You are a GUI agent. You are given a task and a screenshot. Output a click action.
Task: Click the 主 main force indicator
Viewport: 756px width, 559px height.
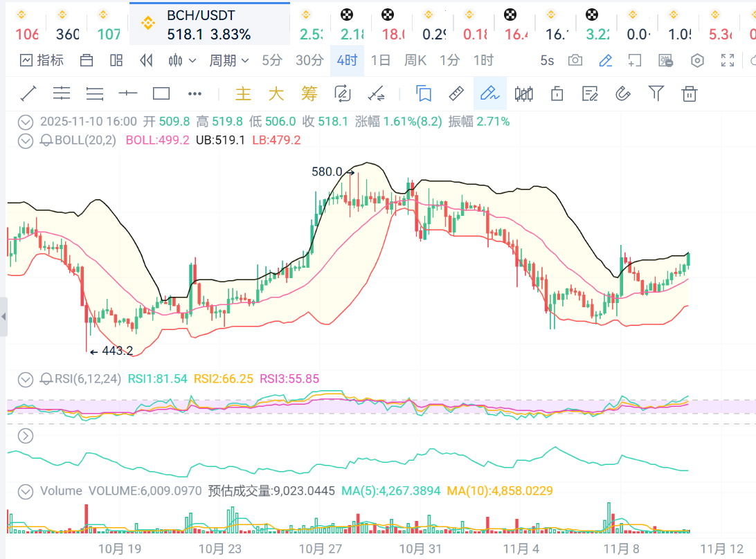[x=243, y=93]
